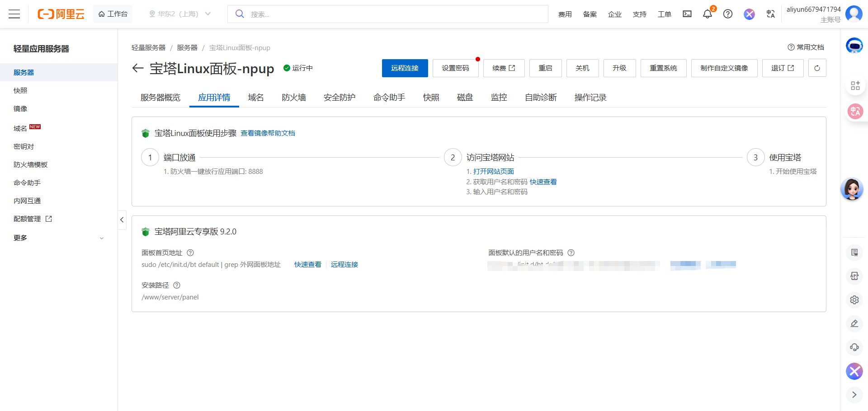Open the 备案 menu
868x411 pixels.
(x=590, y=14)
